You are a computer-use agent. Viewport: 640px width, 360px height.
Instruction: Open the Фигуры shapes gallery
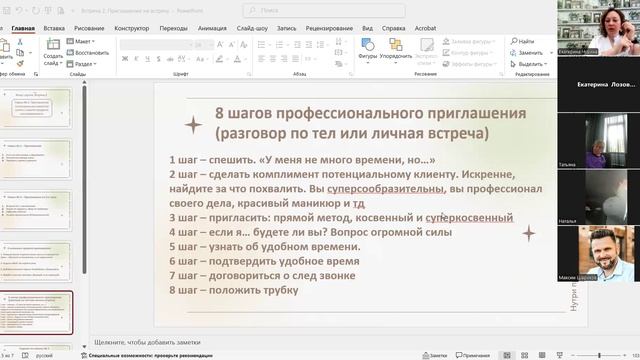(x=368, y=51)
